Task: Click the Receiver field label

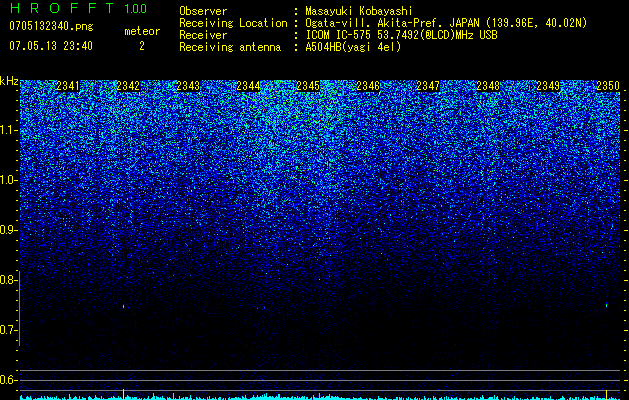Action: (203, 35)
